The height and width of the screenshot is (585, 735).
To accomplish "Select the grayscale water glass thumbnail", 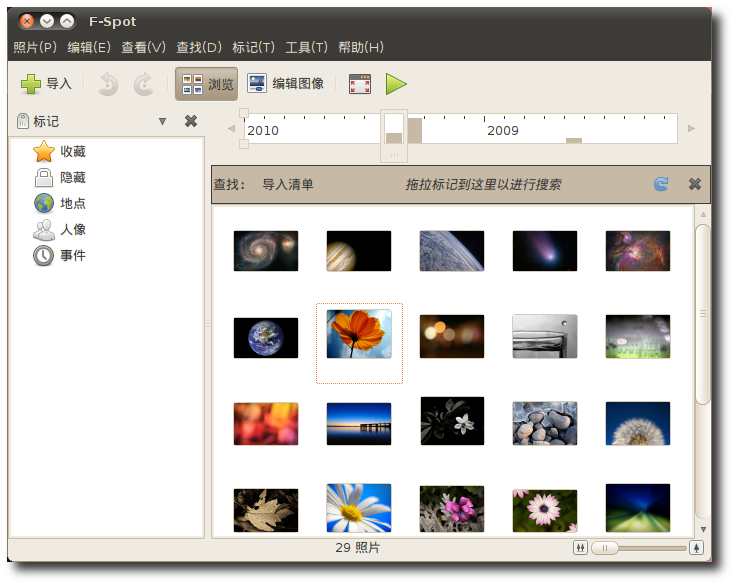I will 545,337.
